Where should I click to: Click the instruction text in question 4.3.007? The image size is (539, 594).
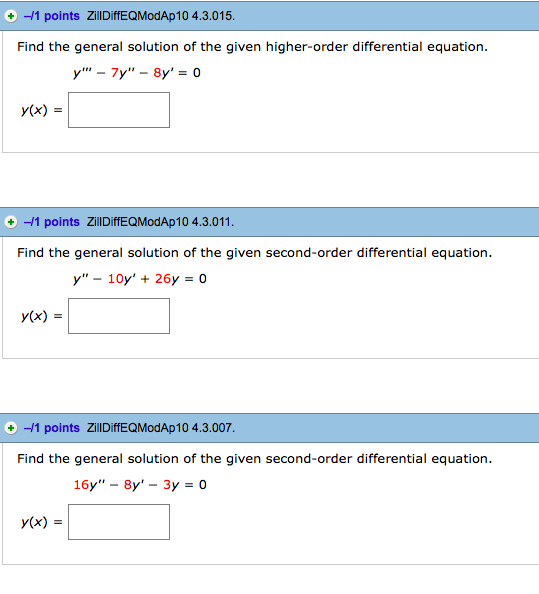tap(255, 459)
